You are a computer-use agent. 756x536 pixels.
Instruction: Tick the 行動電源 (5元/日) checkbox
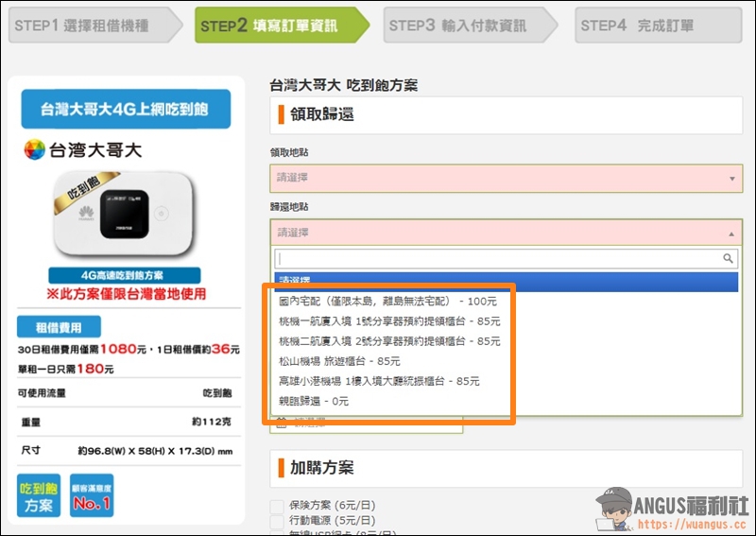point(277,521)
